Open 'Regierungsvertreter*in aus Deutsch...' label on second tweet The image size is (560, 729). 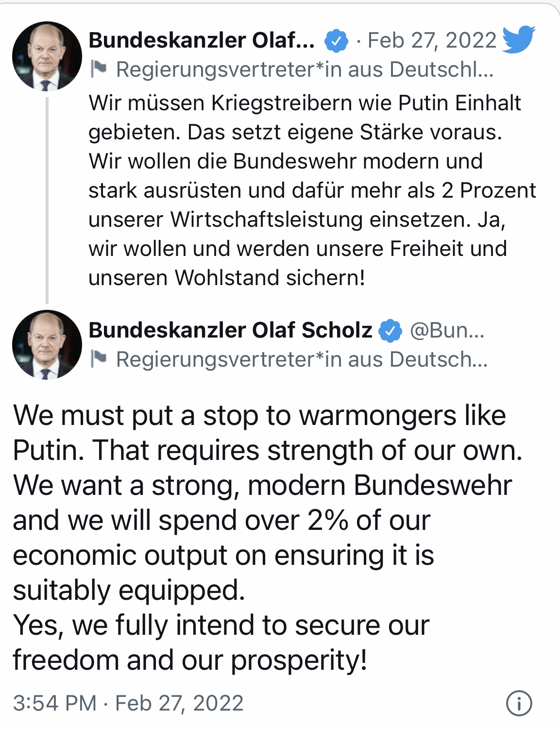(302, 359)
